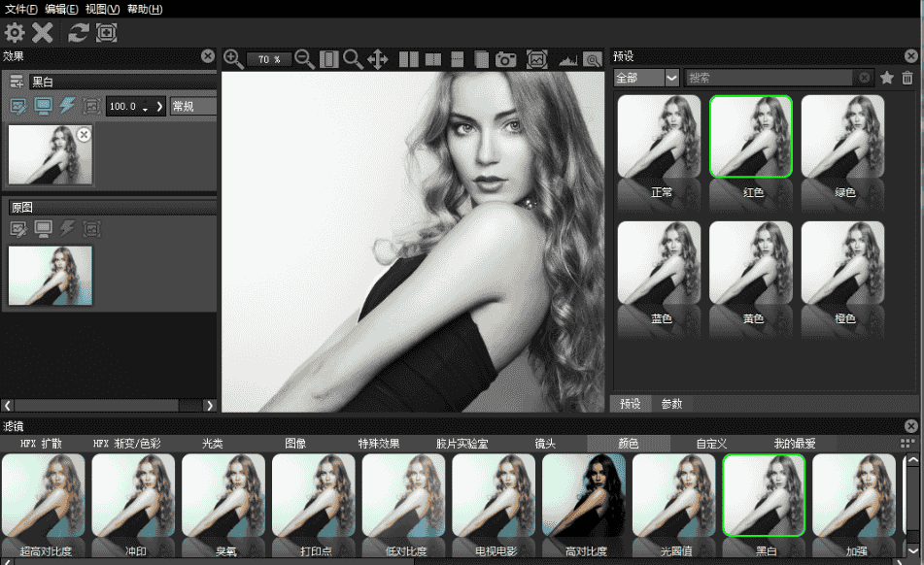Toggle the blue monitor icon on 黑白 layer

coord(43,106)
